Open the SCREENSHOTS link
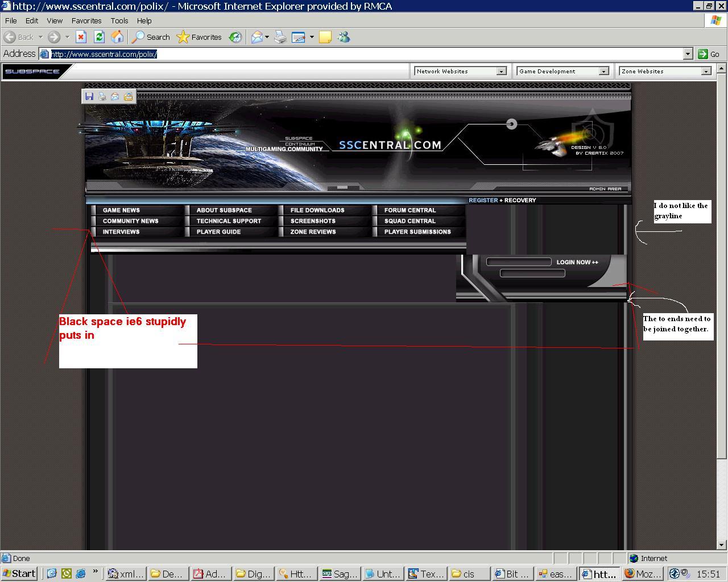The height and width of the screenshot is (582, 728). 313,221
